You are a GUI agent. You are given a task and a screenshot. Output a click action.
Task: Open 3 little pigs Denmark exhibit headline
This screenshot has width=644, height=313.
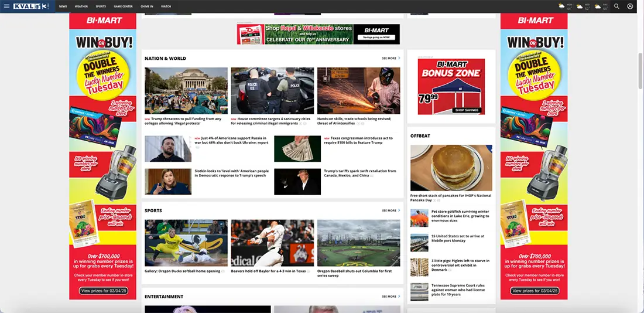tap(460, 266)
